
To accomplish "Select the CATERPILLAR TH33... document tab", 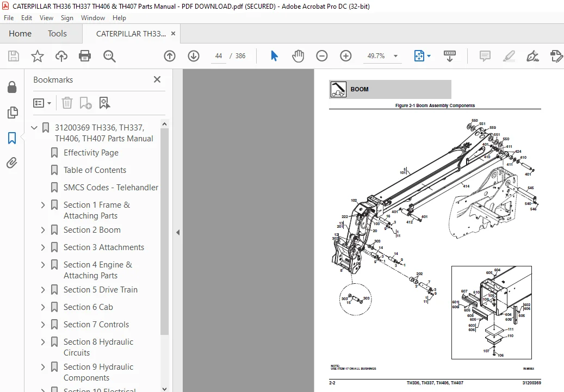I will pyautogui.click(x=131, y=34).
